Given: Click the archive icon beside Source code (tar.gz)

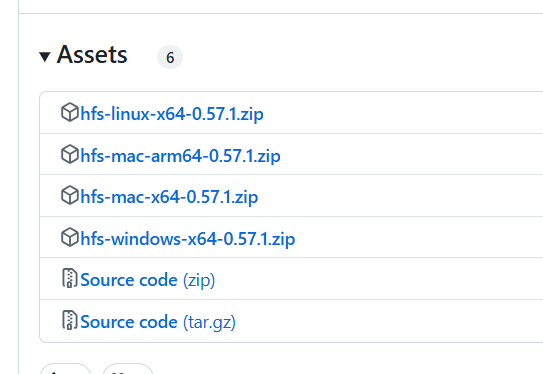Looking at the screenshot, I should [70, 320].
